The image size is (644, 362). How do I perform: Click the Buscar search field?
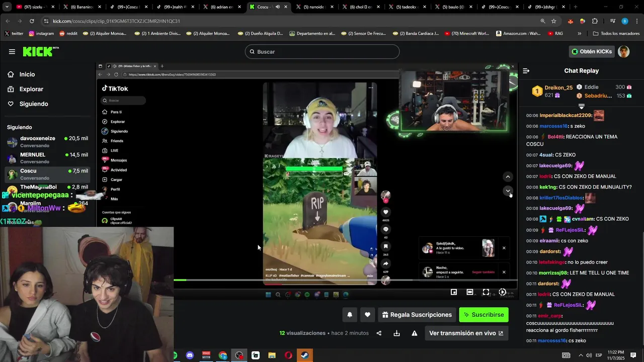coord(322,52)
